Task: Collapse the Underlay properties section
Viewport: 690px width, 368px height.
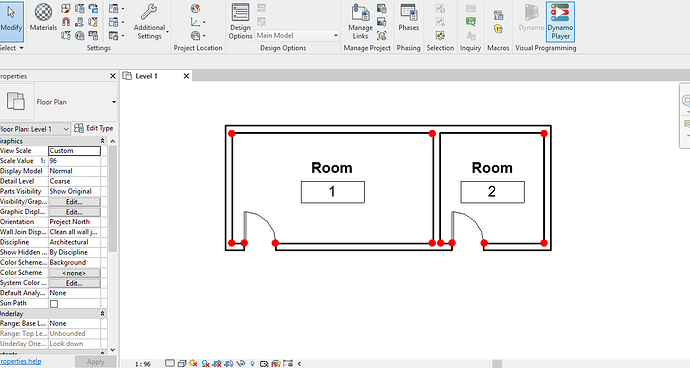Action: (x=103, y=313)
